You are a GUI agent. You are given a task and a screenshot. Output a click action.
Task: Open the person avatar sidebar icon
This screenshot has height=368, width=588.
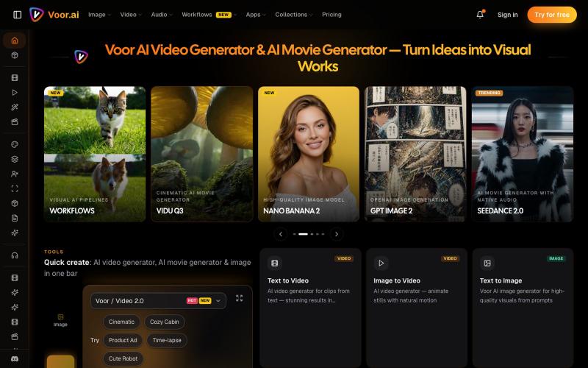click(15, 174)
